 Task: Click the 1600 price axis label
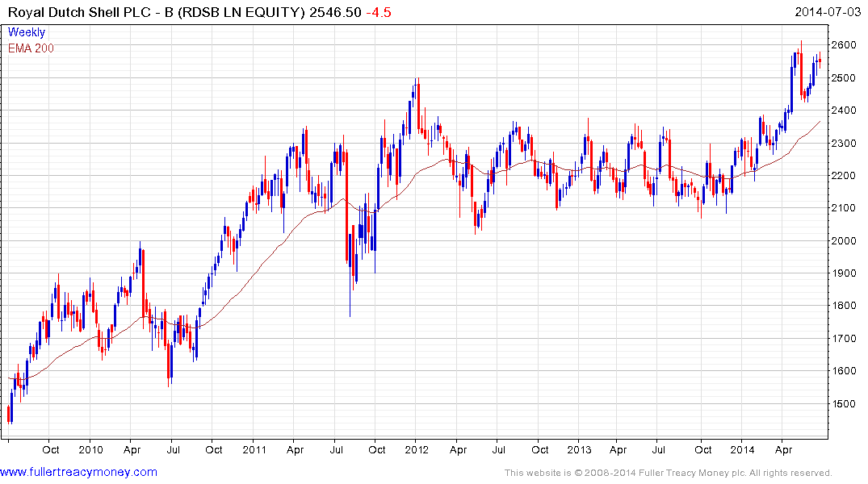tap(844, 371)
